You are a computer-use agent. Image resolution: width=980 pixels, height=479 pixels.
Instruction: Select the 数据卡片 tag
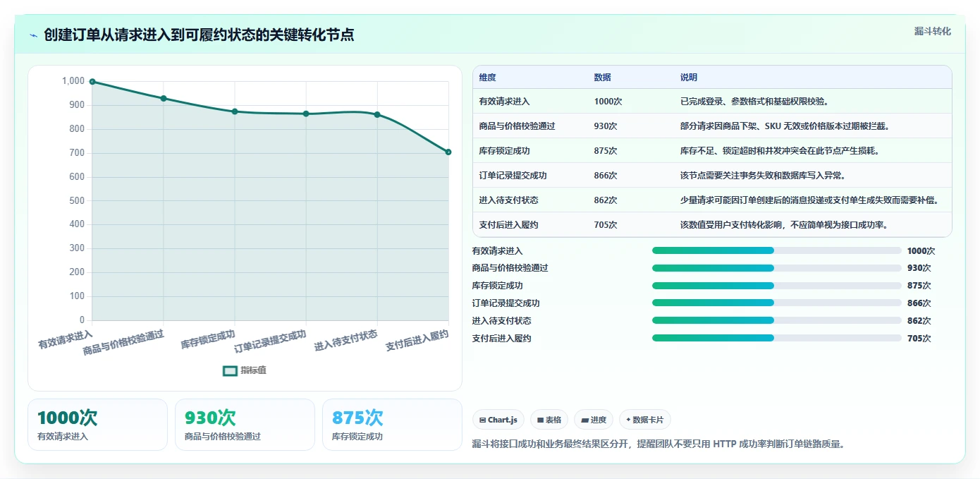[x=645, y=420]
